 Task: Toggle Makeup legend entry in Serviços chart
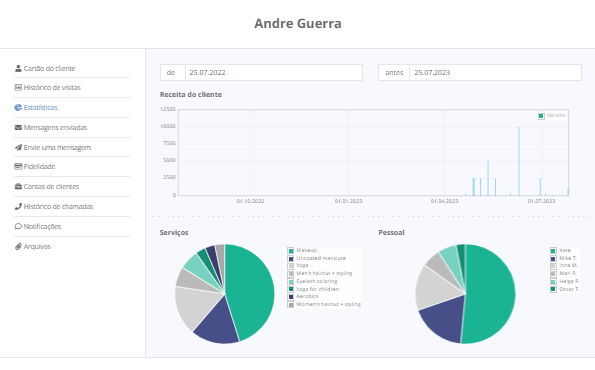click(302, 250)
